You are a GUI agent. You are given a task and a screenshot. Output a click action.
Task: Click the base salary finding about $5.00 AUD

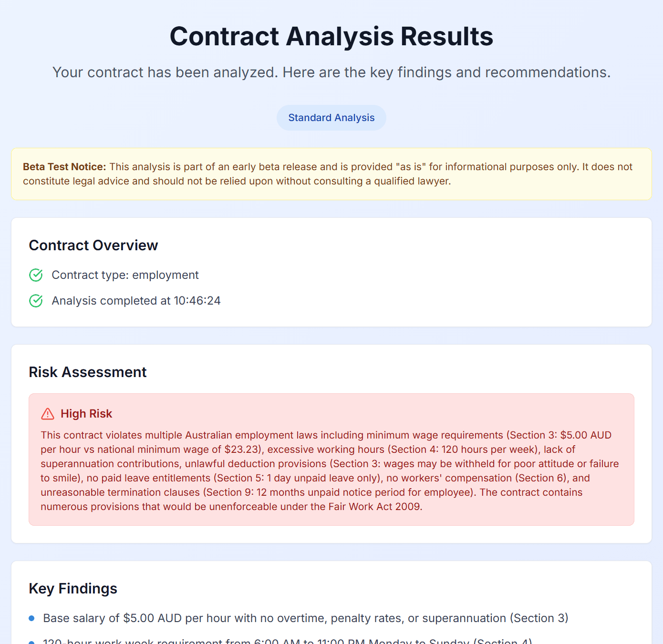305,618
